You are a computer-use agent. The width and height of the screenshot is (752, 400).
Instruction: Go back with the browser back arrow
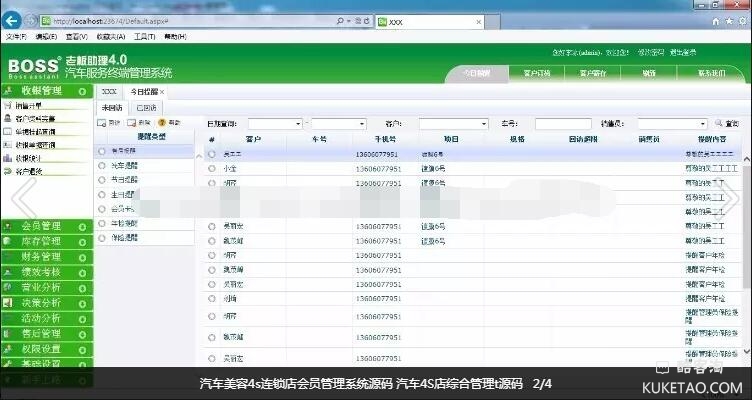11,21
